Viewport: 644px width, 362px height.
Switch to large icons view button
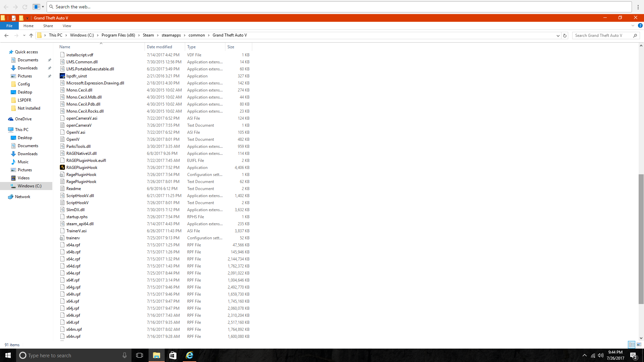(639, 345)
